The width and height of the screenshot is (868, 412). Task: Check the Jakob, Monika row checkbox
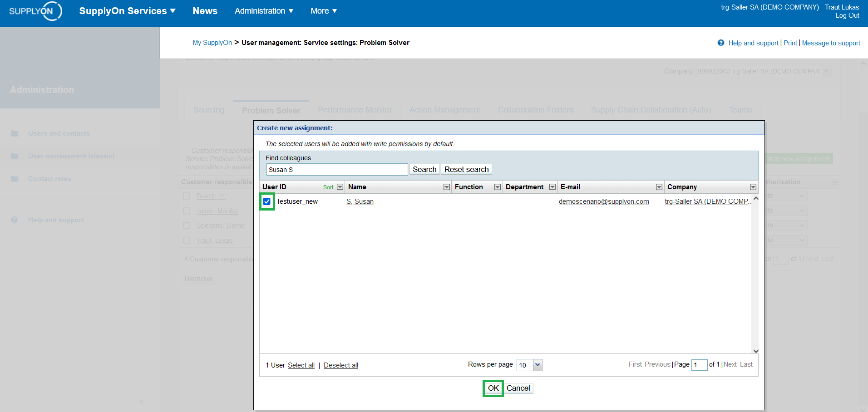(187, 211)
